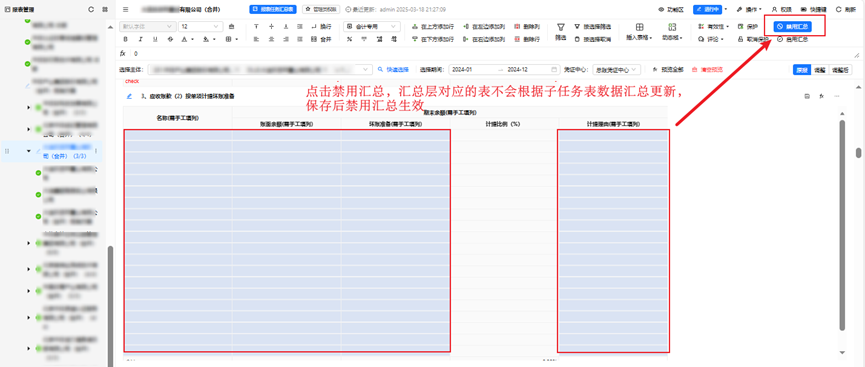Image resolution: width=865 pixels, height=367 pixels.
Task: Open the 操作 menu
Action: [x=749, y=9]
